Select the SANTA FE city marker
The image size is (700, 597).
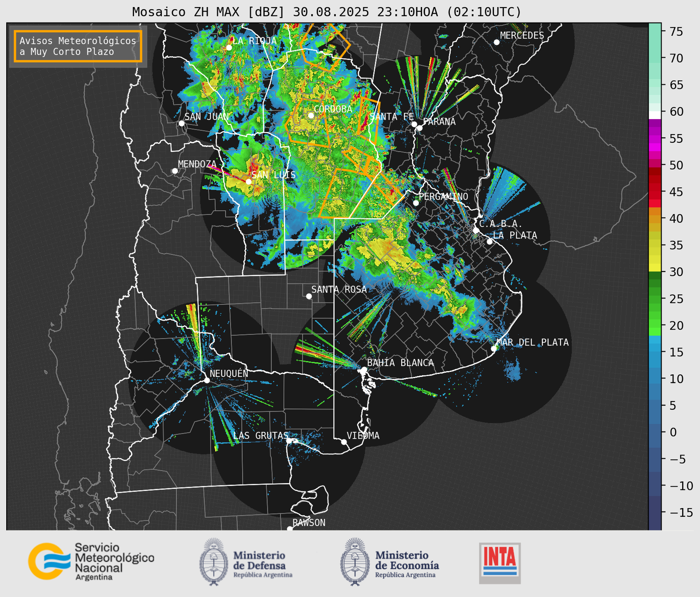coord(414,124)
